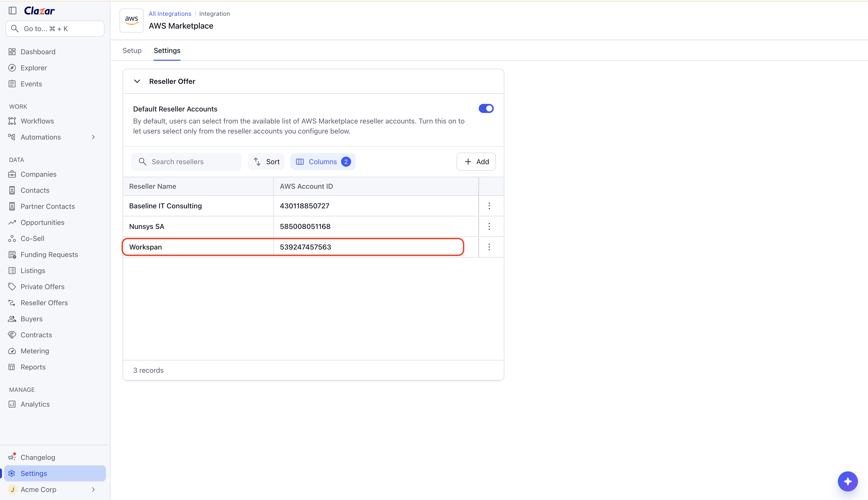Viewport: 868px width, 500px height.
Task: Go to Reseller Offers in sidebar
Action: (44, 302)
